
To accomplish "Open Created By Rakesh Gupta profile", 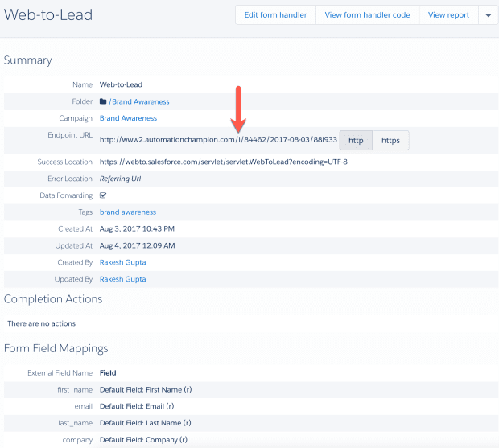I will [x=122, y=262].
